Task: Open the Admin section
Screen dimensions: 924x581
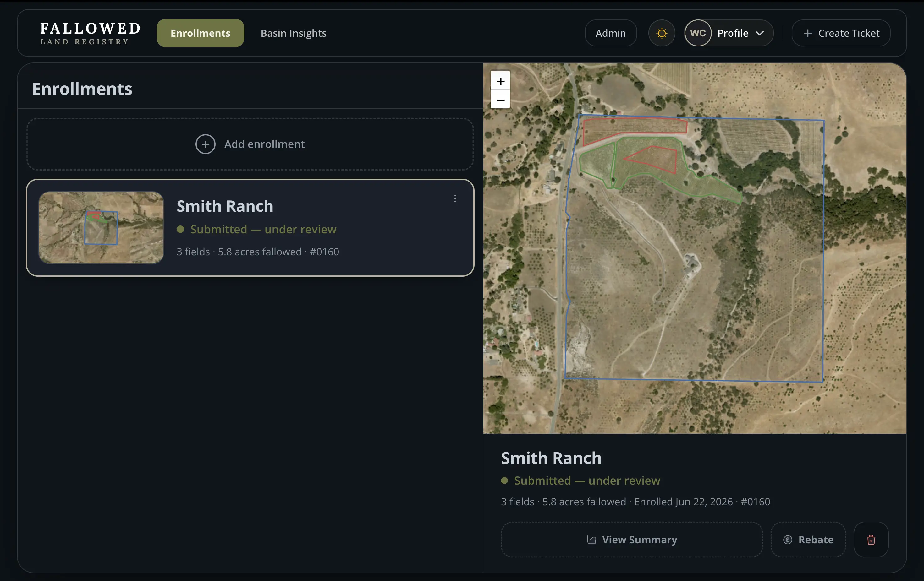Action: tap(610, 33)
